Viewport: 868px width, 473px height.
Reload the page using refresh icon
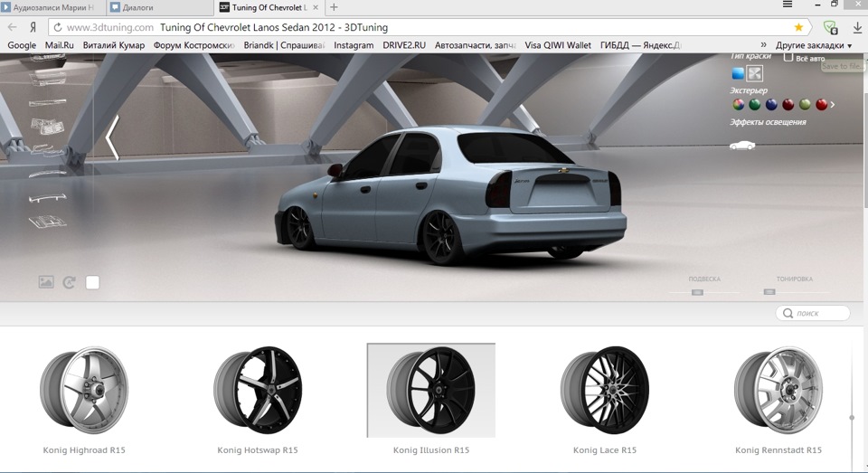[58, 27]
